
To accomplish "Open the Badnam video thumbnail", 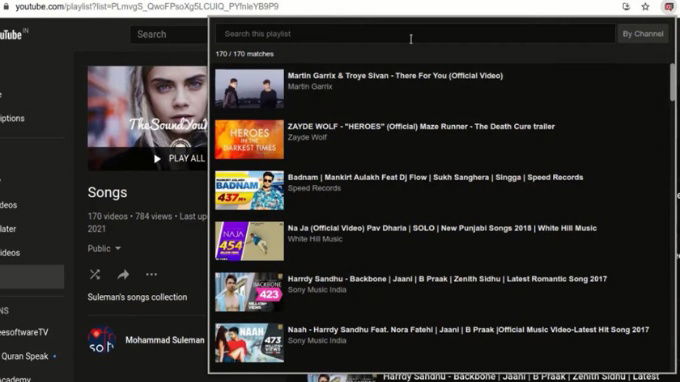I will pyautogui.click(x=249, y=190).
